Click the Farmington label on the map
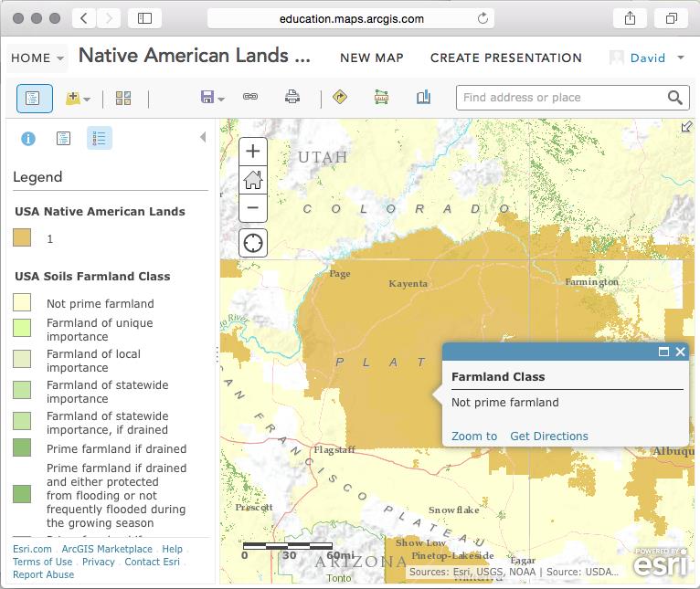700x589 pixels. (592, 282)
